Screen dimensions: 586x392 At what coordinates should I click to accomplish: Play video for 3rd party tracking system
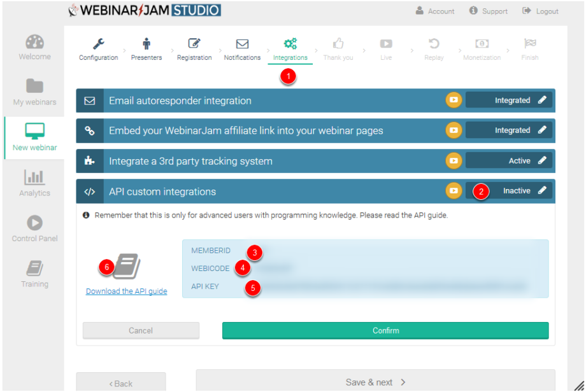pos(454,160)
